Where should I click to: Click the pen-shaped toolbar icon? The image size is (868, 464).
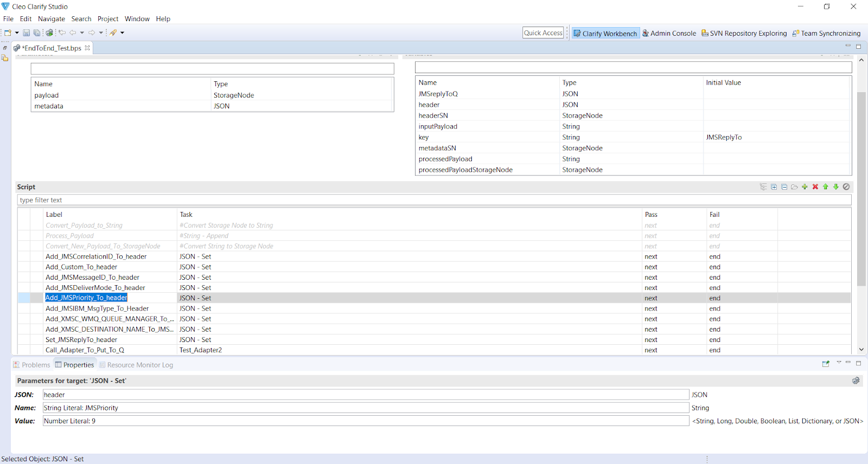click(113, 33)
